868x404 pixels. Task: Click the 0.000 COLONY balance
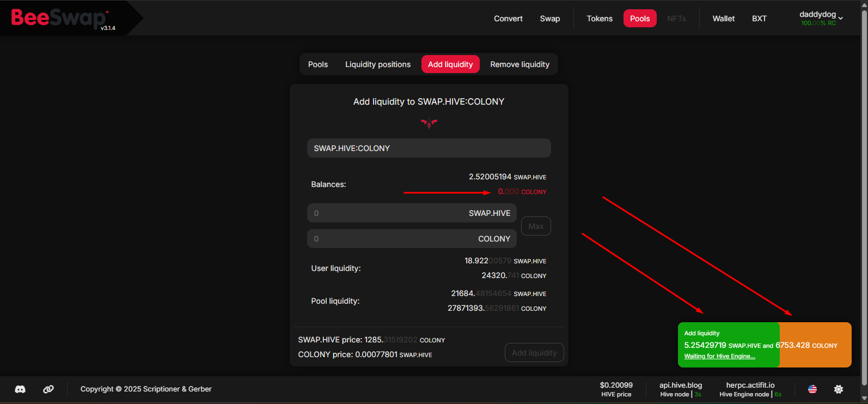522,191
